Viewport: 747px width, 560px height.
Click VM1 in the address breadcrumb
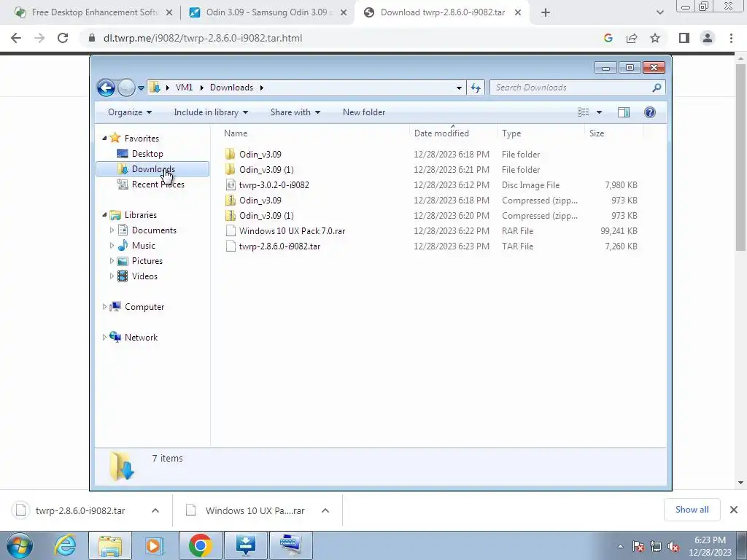(x=184, y=87)
